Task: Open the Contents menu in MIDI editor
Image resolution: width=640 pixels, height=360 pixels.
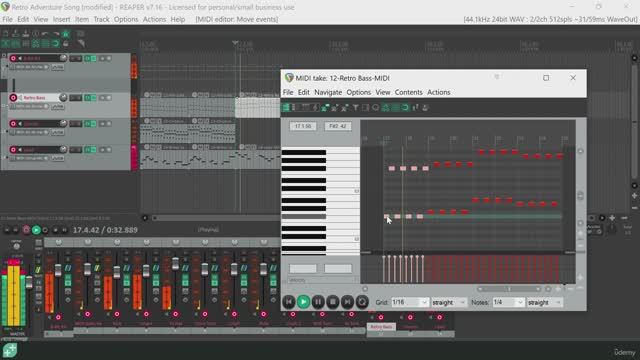Action: coord(408,92)
